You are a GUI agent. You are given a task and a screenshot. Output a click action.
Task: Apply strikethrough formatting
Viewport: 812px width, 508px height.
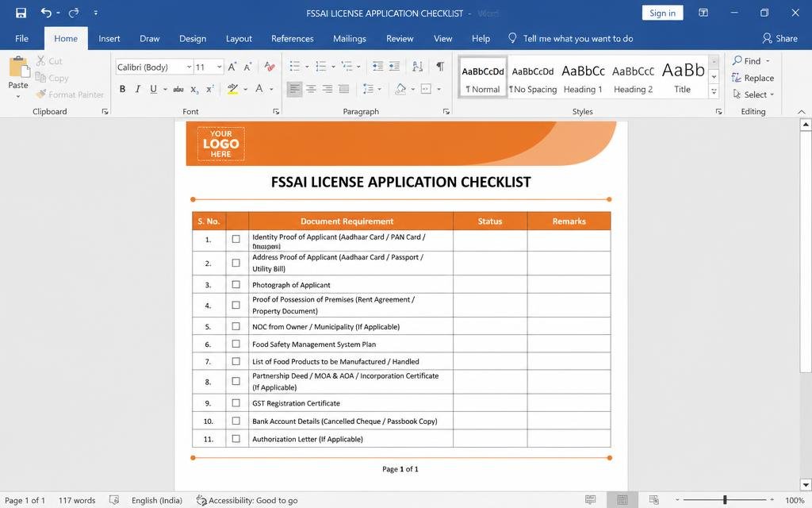coord(178,89)
